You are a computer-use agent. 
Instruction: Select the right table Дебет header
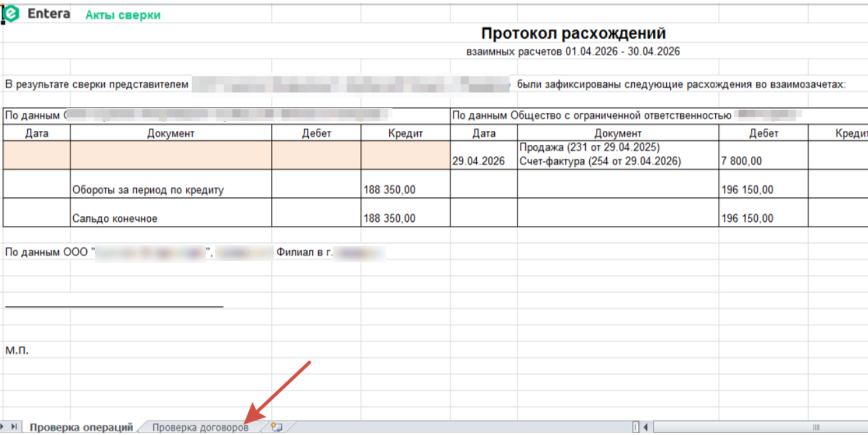tap(763, 133)
